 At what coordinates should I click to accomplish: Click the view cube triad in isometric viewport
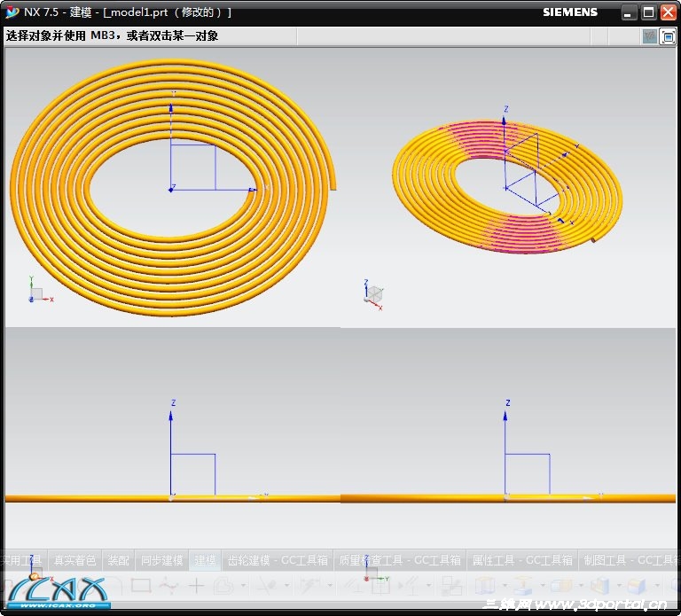point(373,295)
